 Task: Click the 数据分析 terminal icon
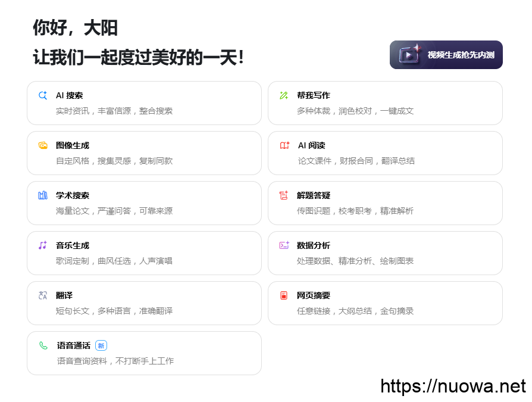coord(284,245)
